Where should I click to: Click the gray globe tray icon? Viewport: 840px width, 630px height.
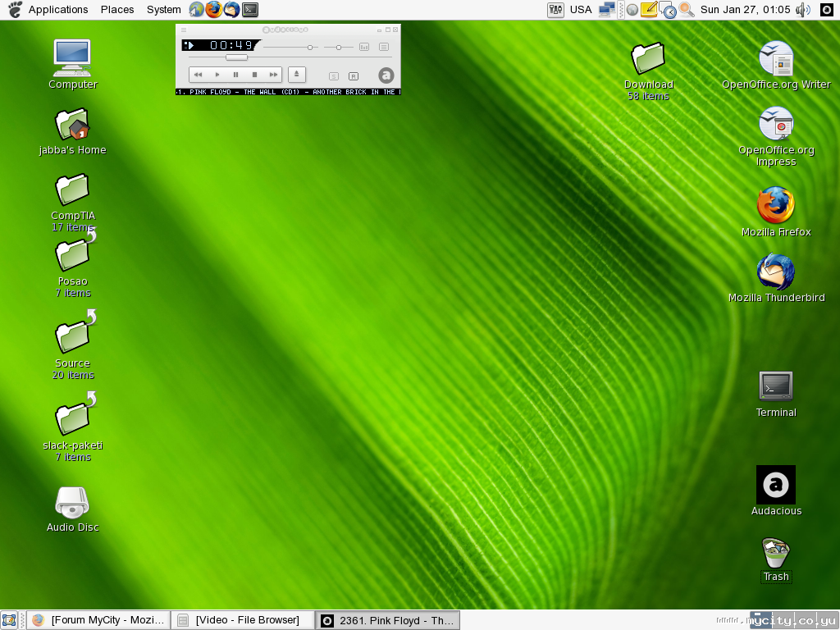[632, 10]
